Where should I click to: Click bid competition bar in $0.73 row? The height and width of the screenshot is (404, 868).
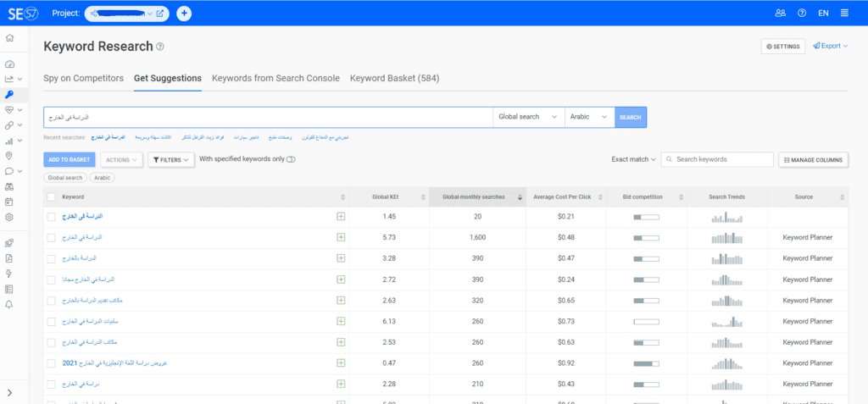pyautogui.click(x=647, y=322)
